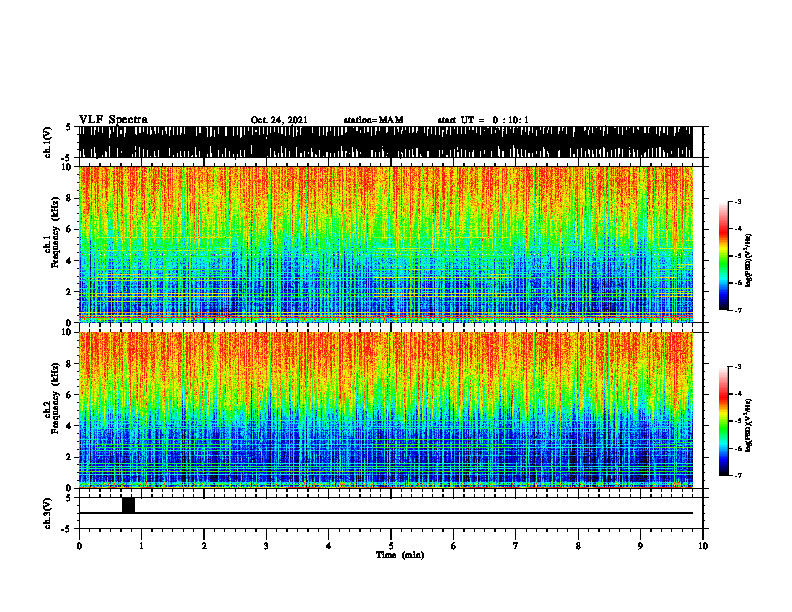This screenshot has height=612, width=792.
Task: Click the "VLF Spectra" plot title
Action: click(x=113, y=120)
